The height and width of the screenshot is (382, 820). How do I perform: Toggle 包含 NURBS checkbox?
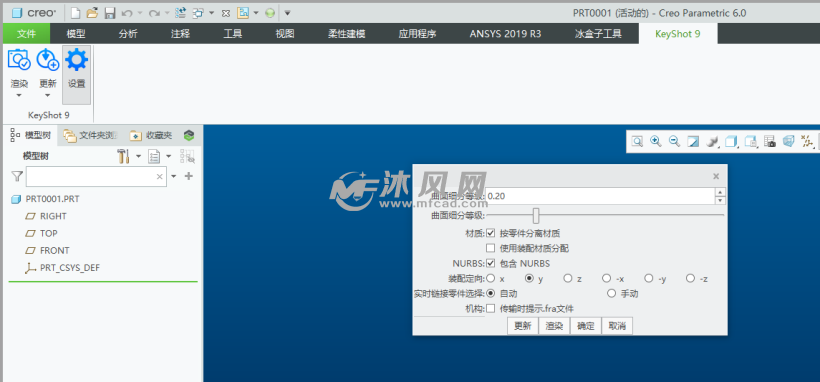491,263
